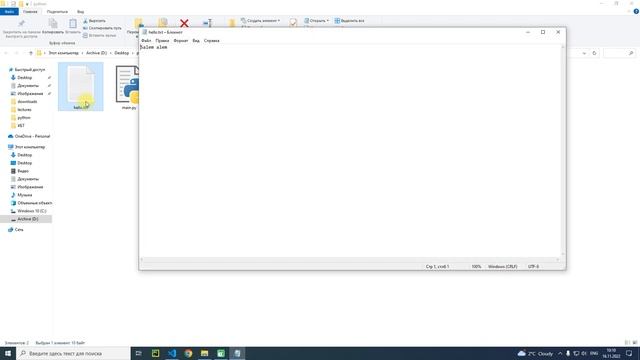Select Desktop under Быстрый доступ

coord(24,78)
